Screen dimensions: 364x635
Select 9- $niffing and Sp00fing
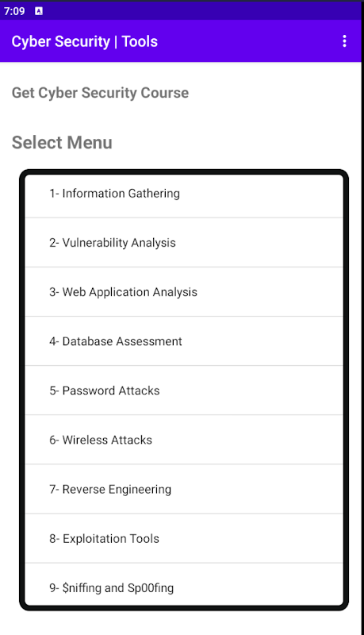[184, 586]
